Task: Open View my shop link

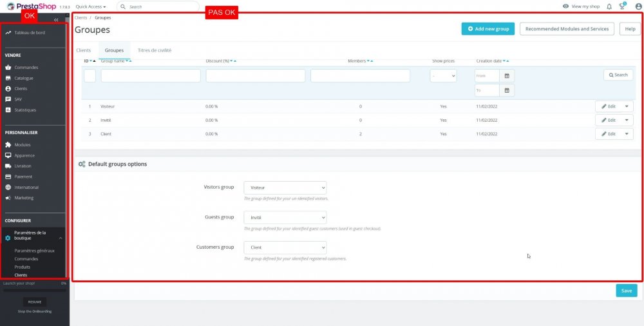Action: tap(581, 6)
